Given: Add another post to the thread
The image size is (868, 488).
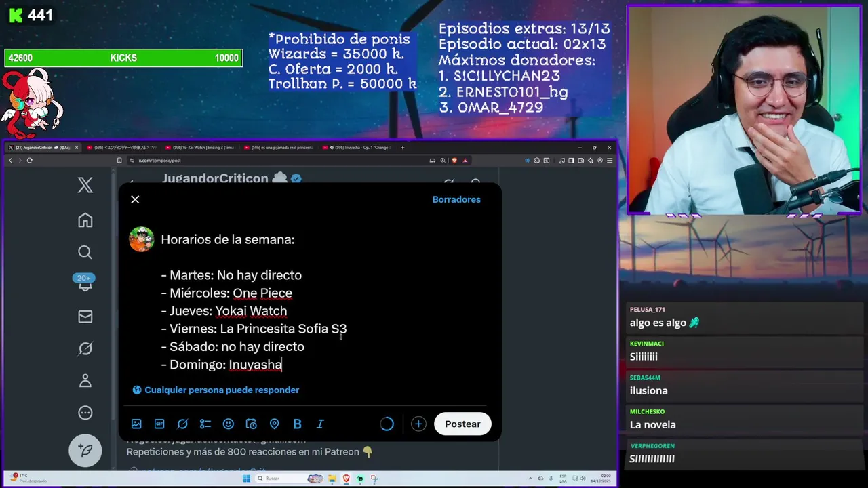Looking at the screenshot, I should [x=418, y=424].
